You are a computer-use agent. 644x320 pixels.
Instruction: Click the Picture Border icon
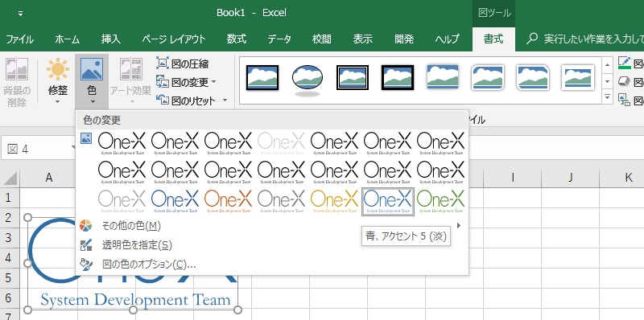tap(625, 64)
